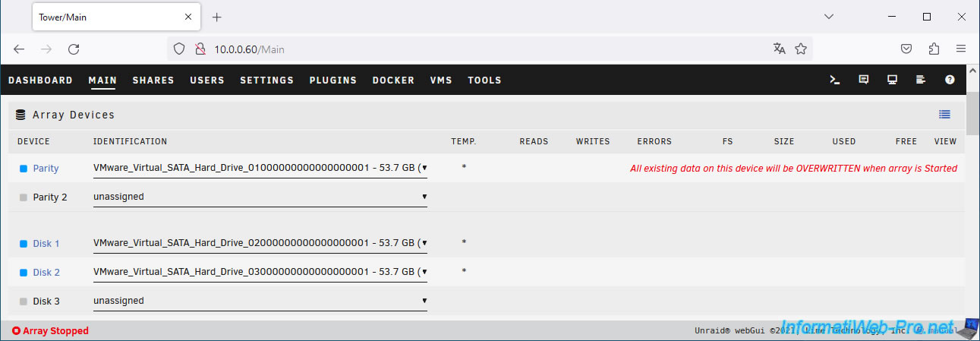Viewport: 980px width, 341px height.
Task: Open the Disk 2 device link
Action: click(x=46, y=273)
